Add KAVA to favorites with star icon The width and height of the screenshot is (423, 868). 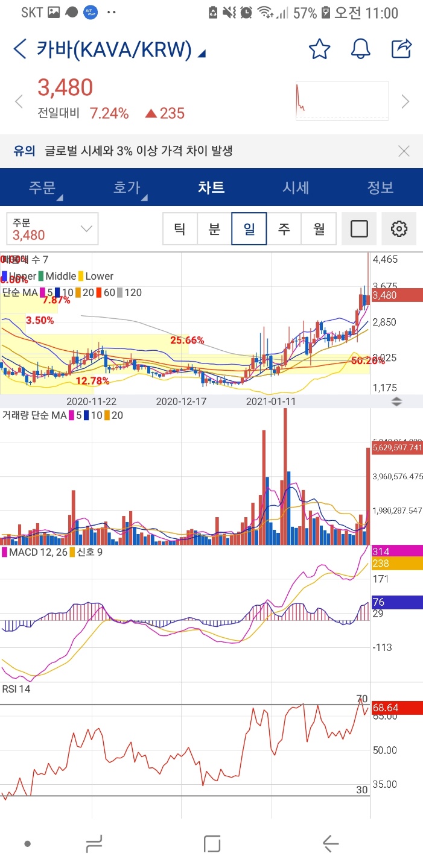[x=319, y=49]
